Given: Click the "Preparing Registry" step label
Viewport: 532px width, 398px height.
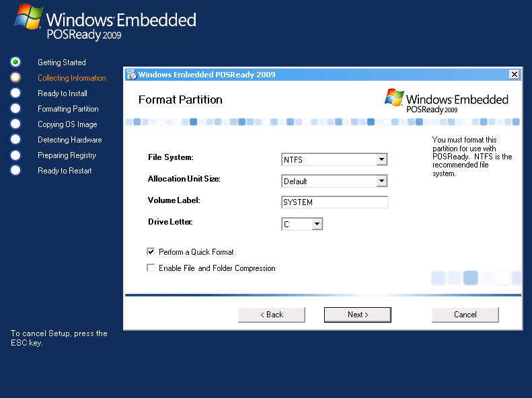Looking at the screenshot, I should tap(67, 155).
